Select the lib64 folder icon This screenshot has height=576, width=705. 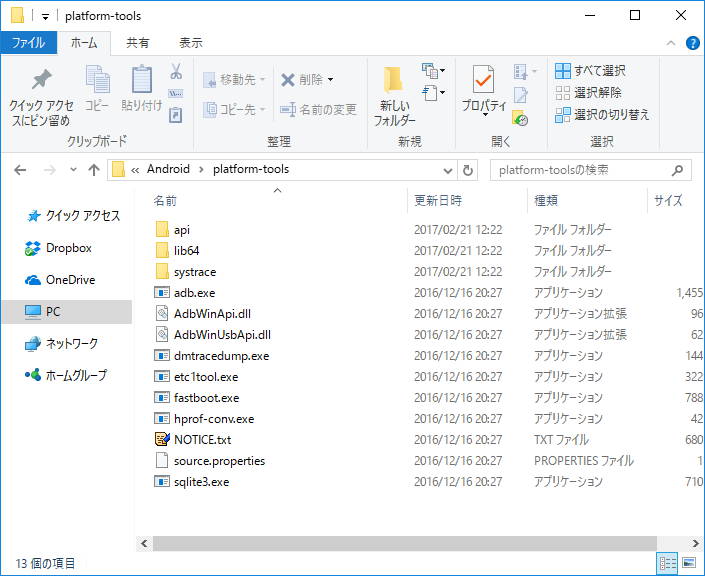click(162, 250)
